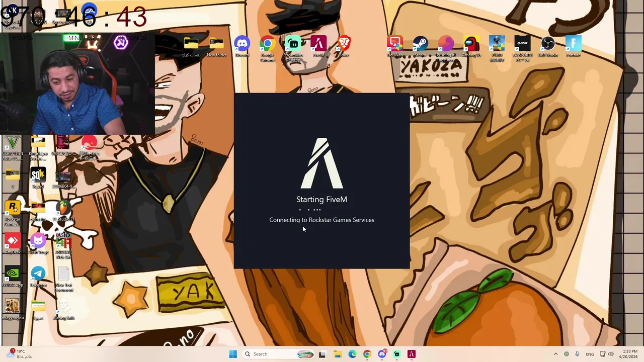Open the FL Studio 21 shortcut
Image resolution: width=644 pixels, height=362 pixels.
[63, 211]
